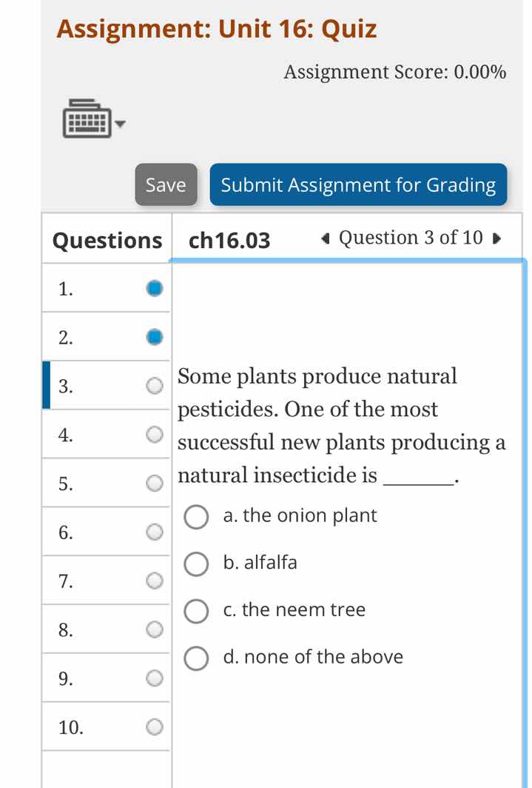Go to next question arrow
The height and width of the screenshot is (788, 532).
(497, 238)
